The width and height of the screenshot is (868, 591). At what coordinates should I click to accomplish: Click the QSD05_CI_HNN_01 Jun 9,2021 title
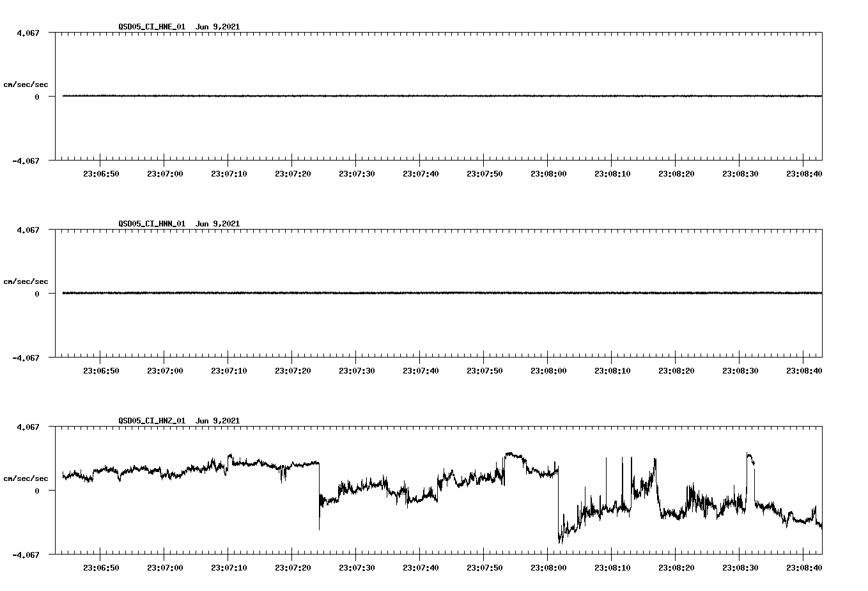click(179, 224)
